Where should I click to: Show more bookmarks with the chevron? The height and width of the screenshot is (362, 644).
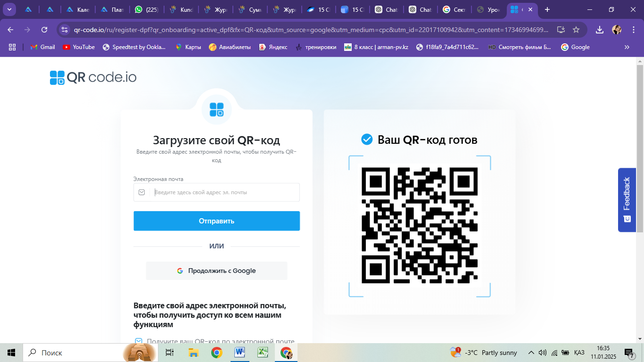coord(627,47)
